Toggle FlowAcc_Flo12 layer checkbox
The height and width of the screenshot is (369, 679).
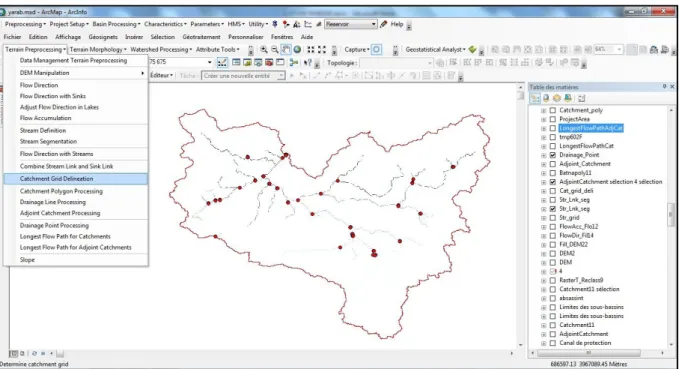click(x=553, y=227)
